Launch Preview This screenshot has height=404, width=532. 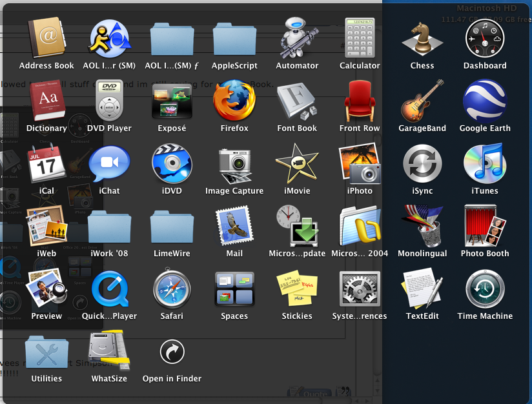point(46,288)
